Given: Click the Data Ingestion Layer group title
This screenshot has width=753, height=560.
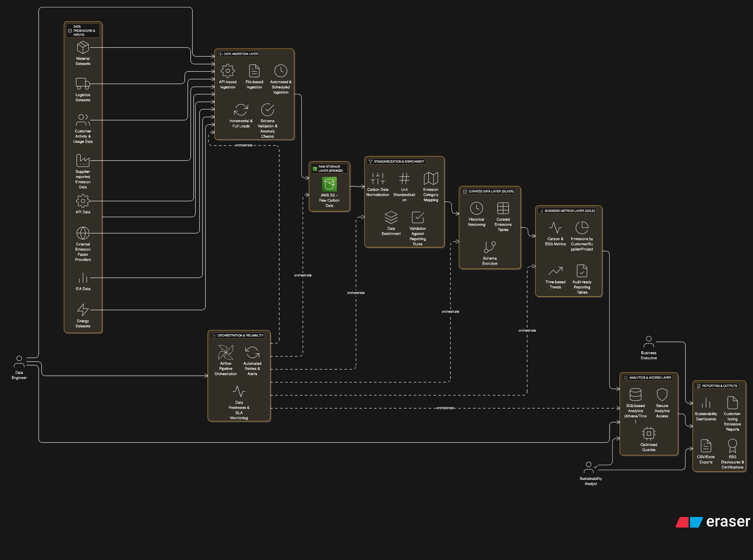Looking at the screenshot, I should 241,54.
